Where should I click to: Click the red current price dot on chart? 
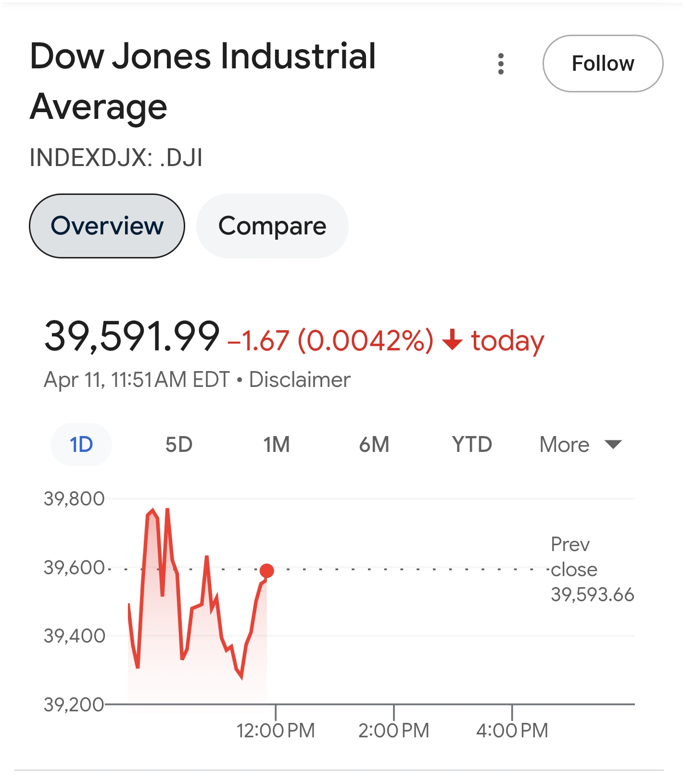[x=266, y=571]
